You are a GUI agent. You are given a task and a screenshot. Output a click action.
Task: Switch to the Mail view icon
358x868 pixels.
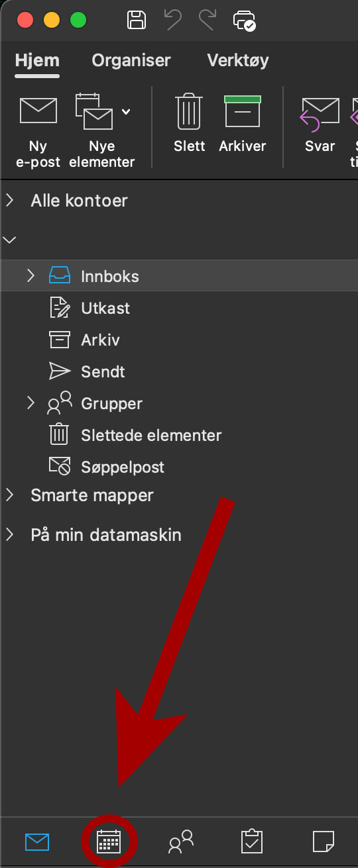tap(37, 842)
